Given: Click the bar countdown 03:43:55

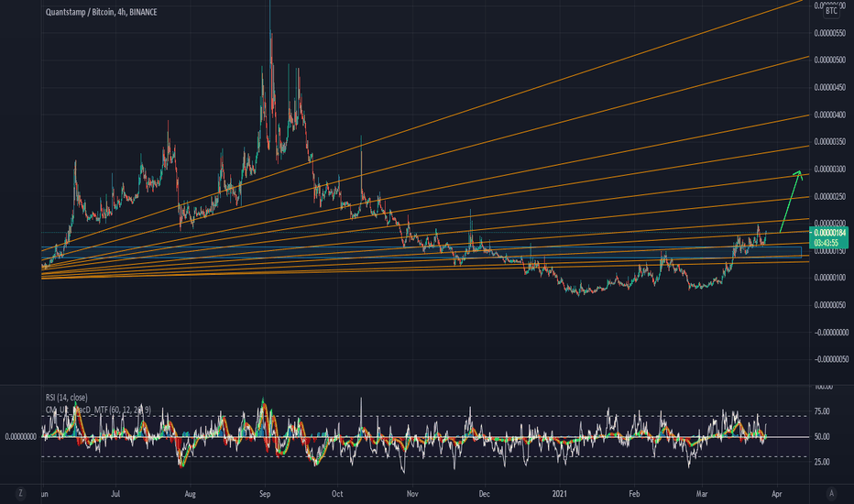Looking at the screenshot, I should pyautogui.click(x=827, y=243).
